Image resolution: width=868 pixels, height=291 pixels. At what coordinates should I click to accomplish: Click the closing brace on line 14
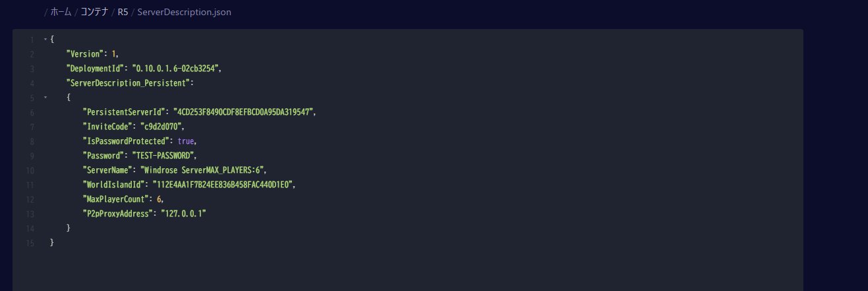(69, 228)
